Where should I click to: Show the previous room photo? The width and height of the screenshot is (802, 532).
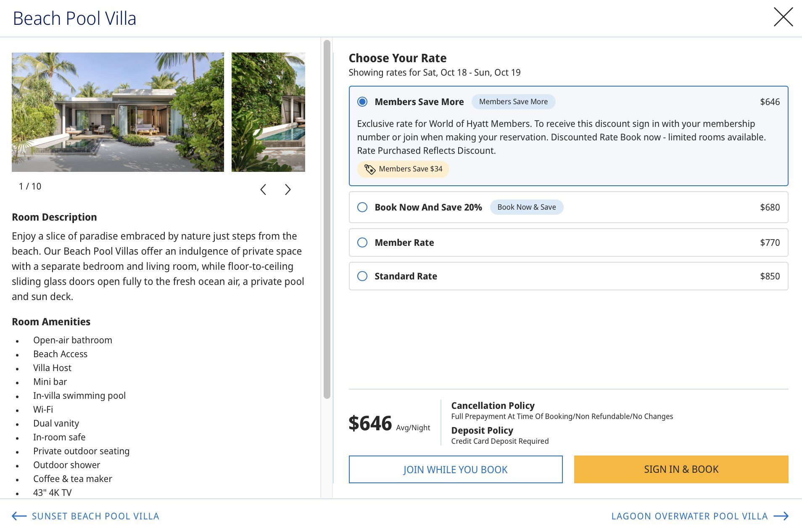263,190
